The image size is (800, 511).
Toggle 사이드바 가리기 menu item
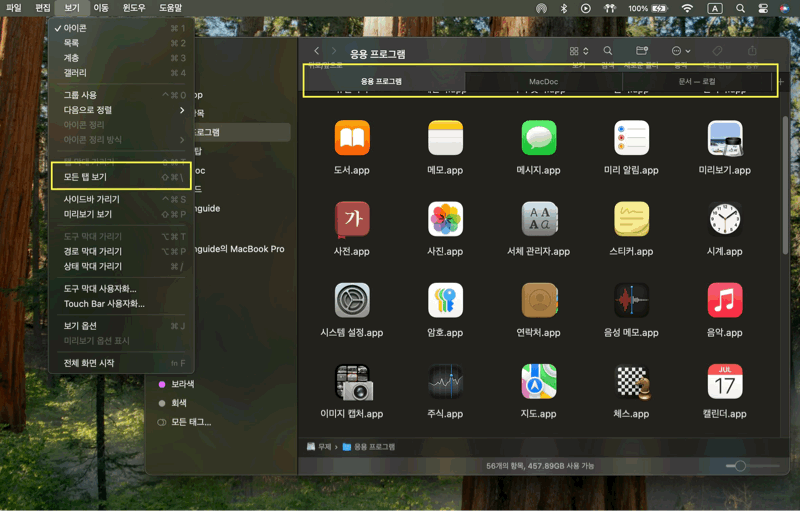(121, 199)
